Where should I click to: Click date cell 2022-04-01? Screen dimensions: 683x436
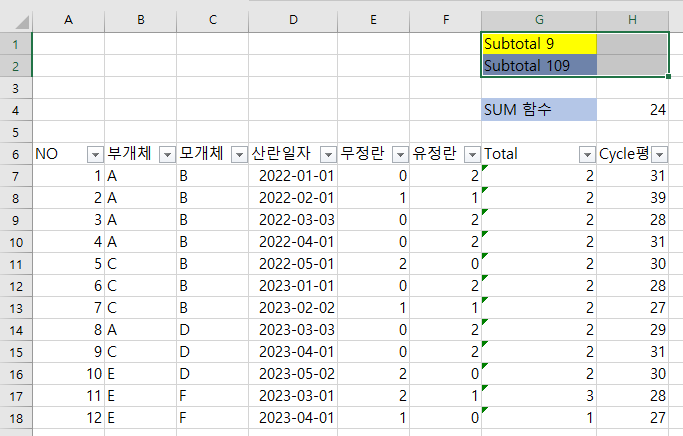click(x=293, y=242)
